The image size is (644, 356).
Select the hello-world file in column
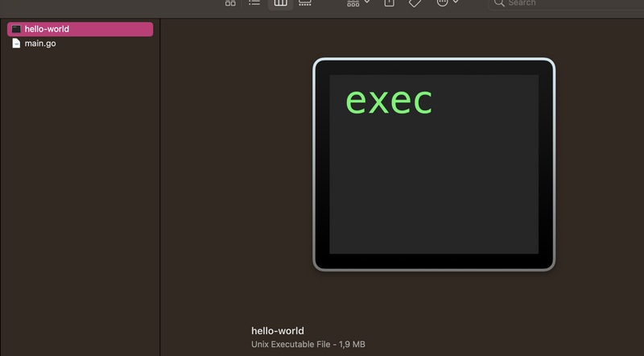tap(47, 29)
